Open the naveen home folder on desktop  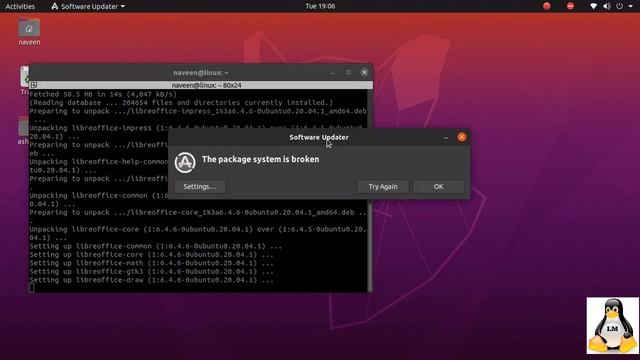point(29,32)
